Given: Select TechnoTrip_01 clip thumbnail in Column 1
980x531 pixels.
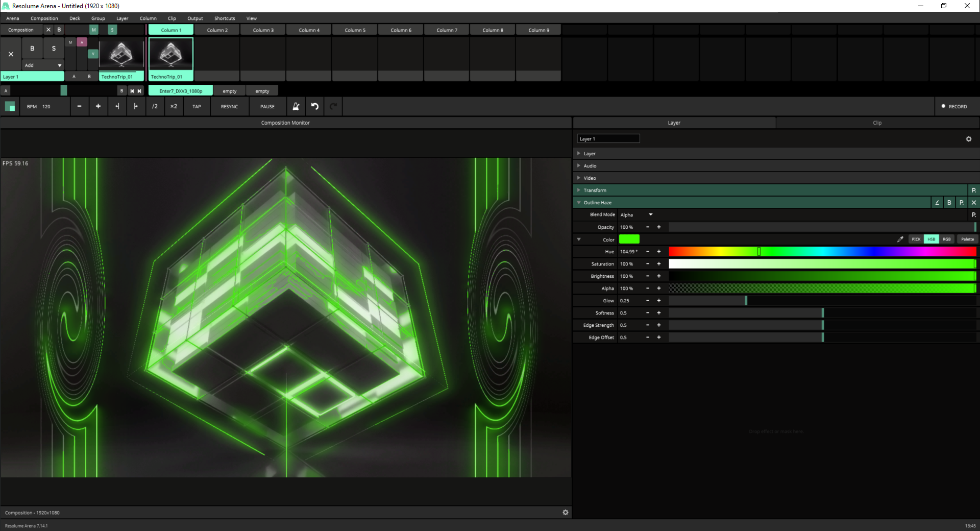Looking at the screenshot, I should (x=171, y=54).
